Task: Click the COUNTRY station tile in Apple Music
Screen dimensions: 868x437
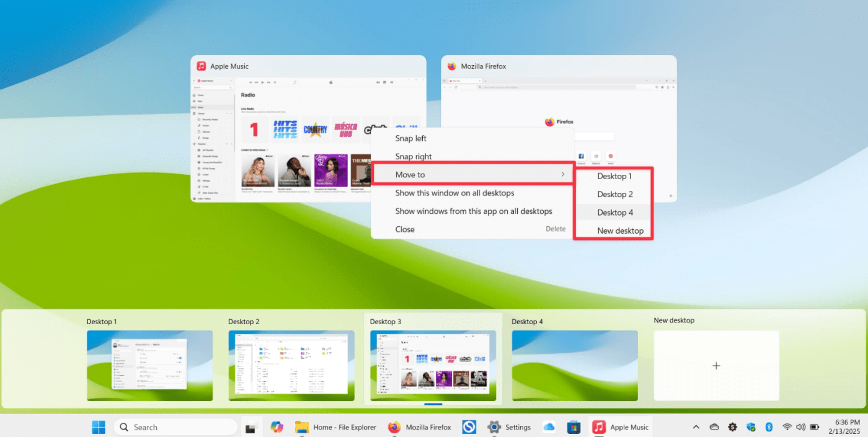Action: coord(315,130)
